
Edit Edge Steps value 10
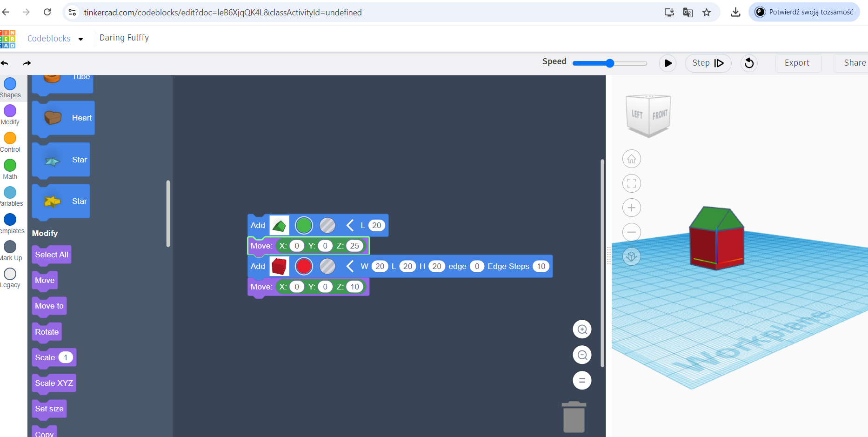[x=541, y=267]
